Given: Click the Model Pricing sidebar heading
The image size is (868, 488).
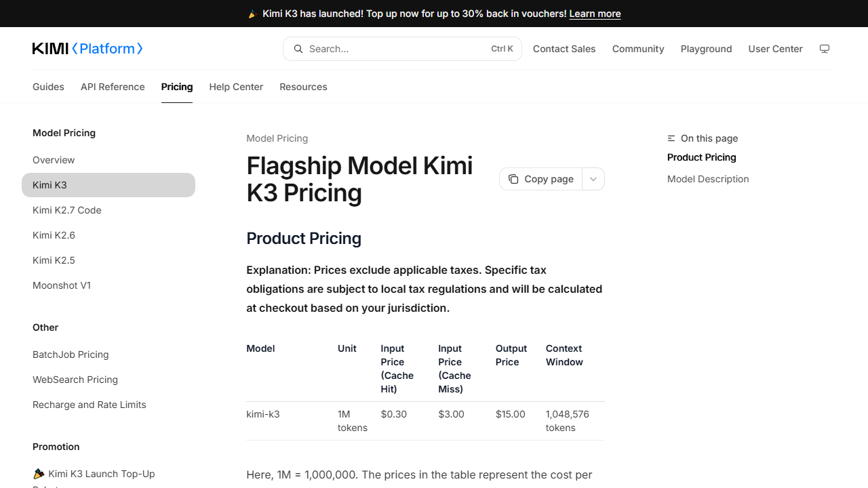Looking at the screenshot, I should (64, 133).
